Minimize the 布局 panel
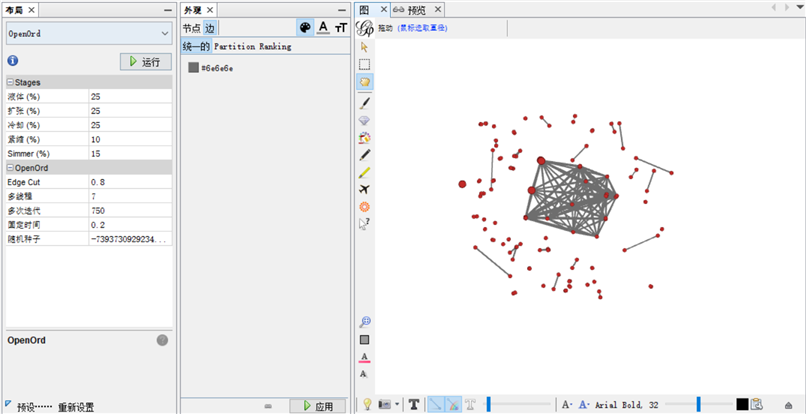 pyautogui.click(x=168, y=10)
